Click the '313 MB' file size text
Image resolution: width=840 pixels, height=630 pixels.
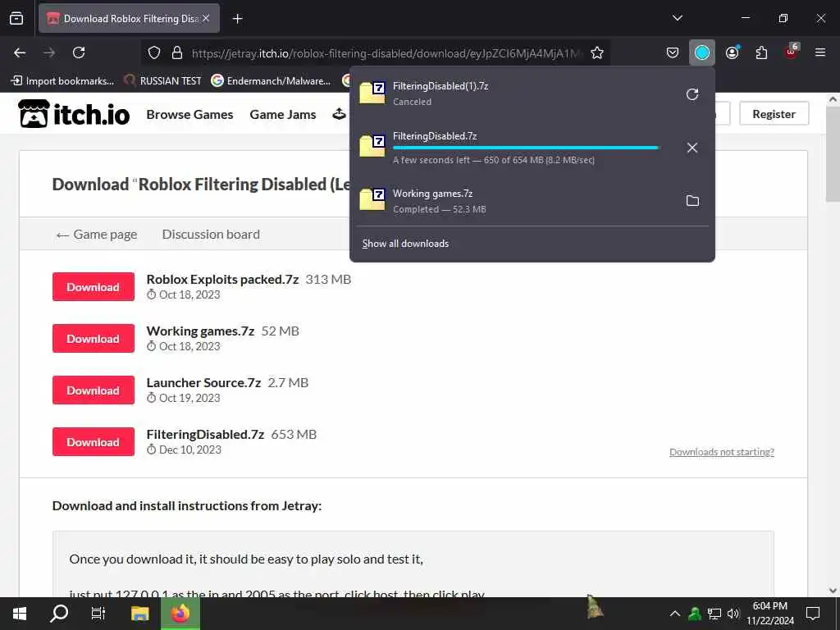pyautogui.click(x=328, y=279)
